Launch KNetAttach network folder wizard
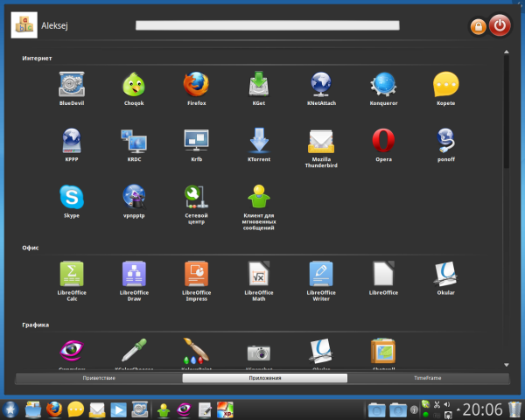 click(321, 88)
